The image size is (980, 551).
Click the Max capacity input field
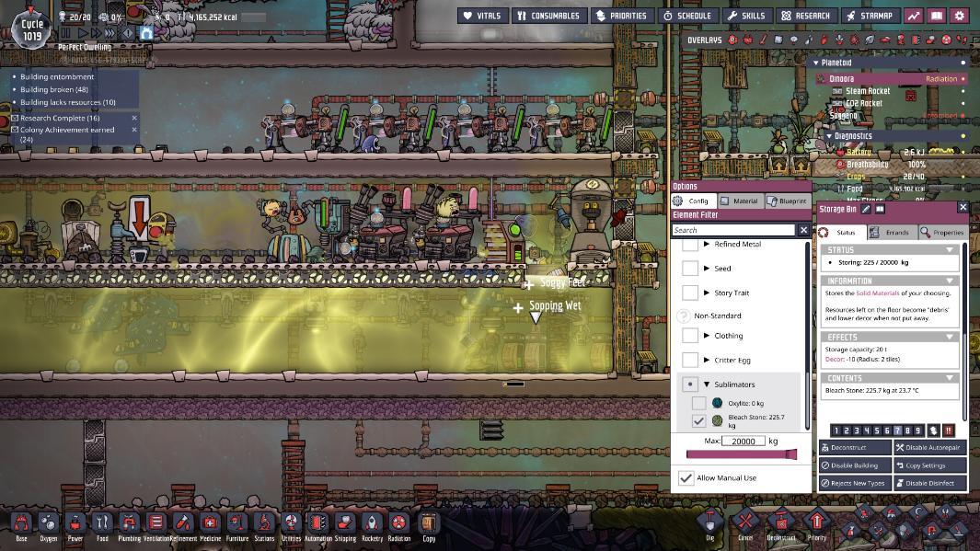744,441
